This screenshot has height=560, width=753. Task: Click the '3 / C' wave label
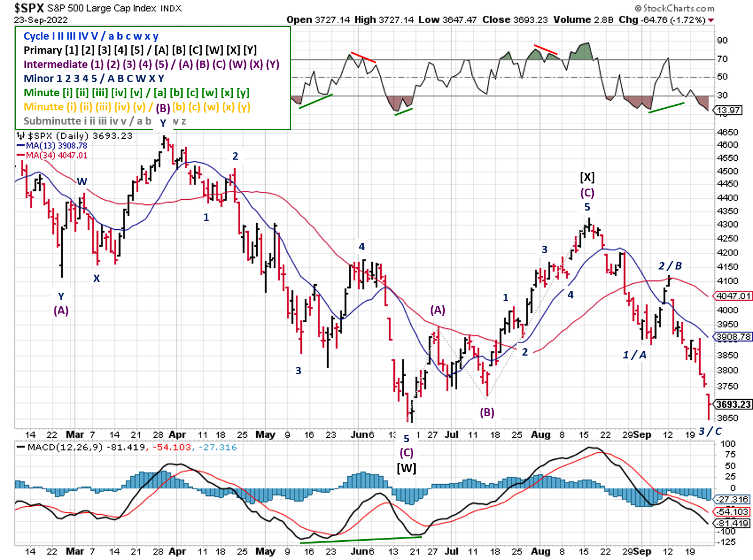pos(710,431)
